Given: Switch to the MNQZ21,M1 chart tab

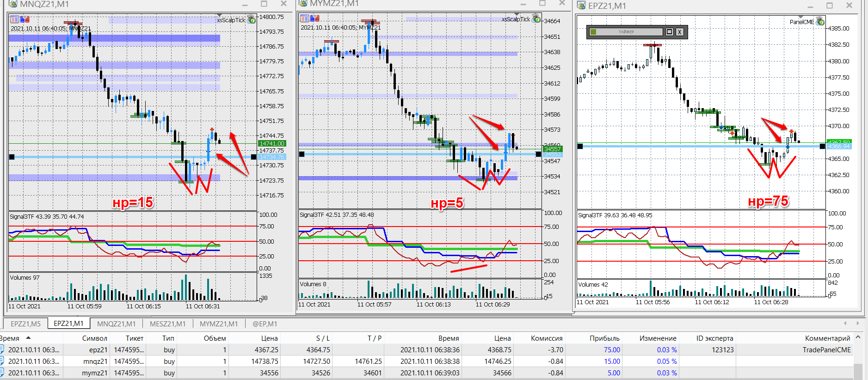Looking at the screenshot, I should coord(117,324).
